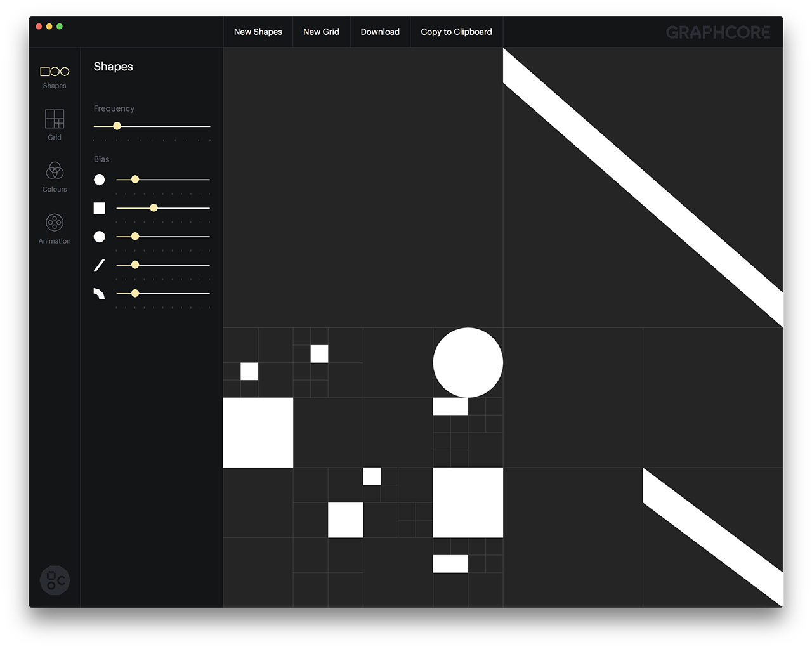Click Download in the top bar

point(380,32)
